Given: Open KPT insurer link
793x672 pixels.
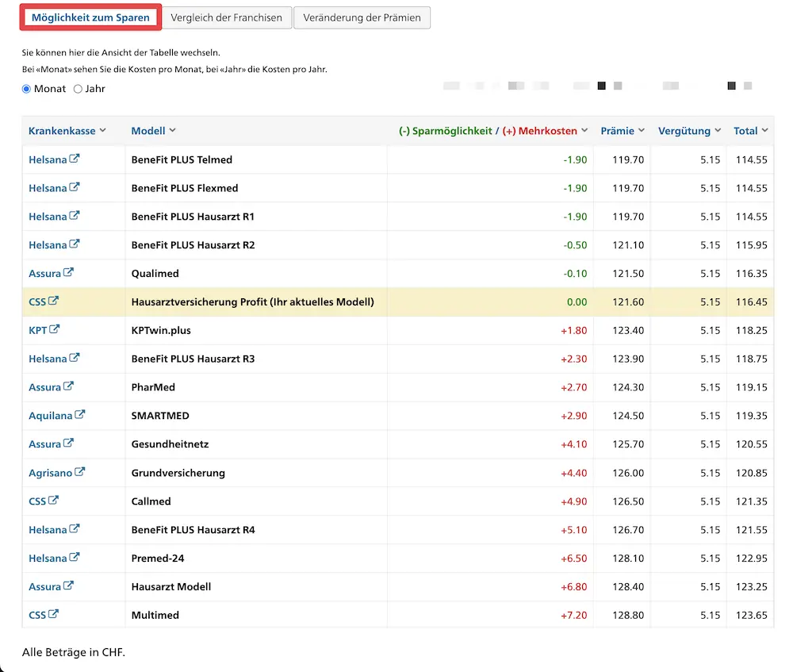Looking at the screenshot, I should click(38, 330).
